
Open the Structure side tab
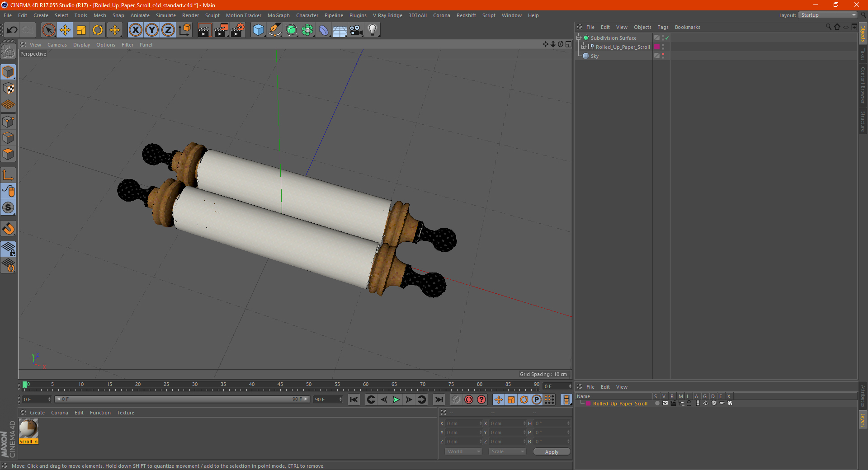[863, 121]
